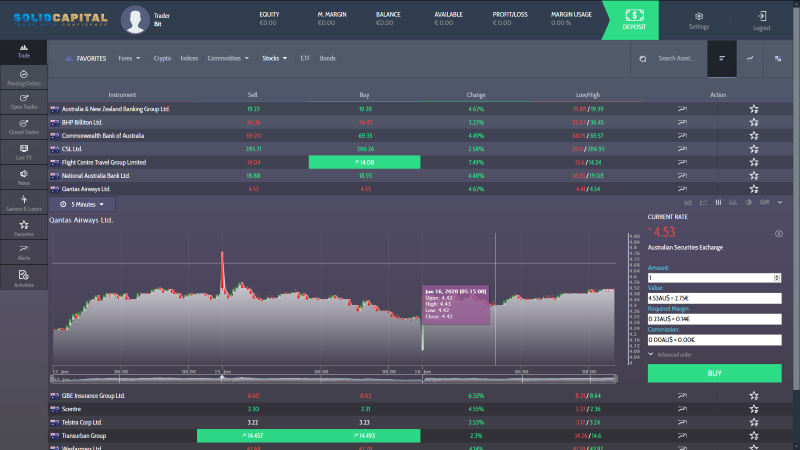Set an alert for Telstra Corp Ltd.
800x450 pixels.
682,422
